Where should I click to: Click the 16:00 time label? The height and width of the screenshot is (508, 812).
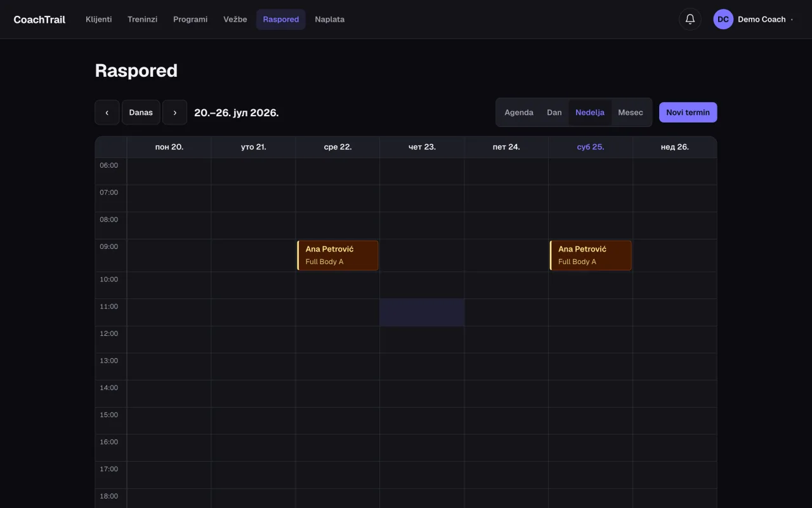click(109, 442)
